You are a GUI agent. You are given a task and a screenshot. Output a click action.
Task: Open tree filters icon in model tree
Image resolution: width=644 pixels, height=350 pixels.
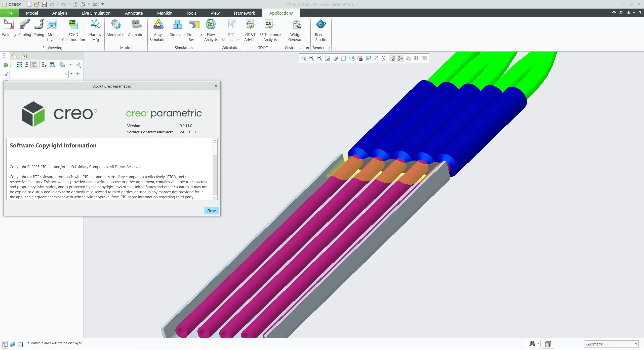(x=45, y=65)
